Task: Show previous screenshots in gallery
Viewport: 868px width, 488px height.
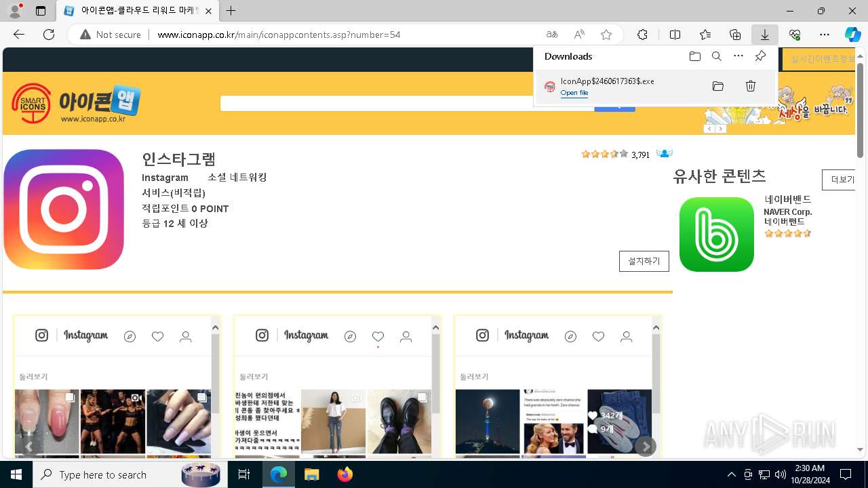Action: [28, 446]
